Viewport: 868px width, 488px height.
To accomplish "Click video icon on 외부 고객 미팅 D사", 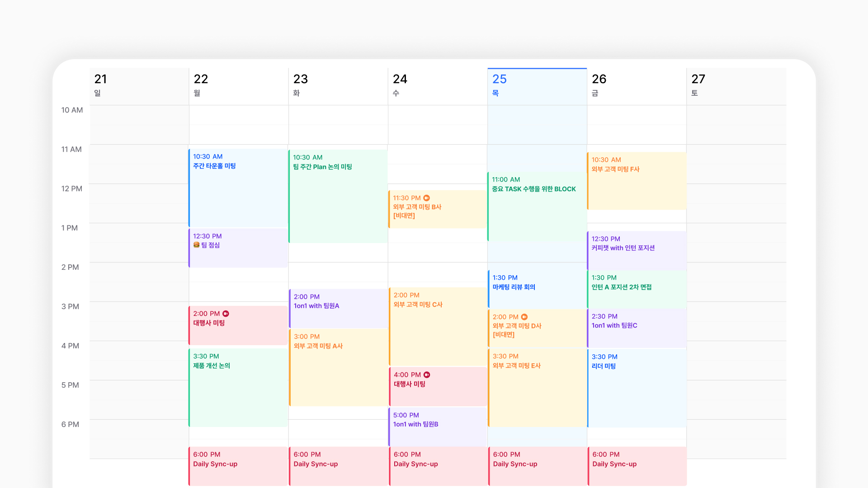I will 524,317.
